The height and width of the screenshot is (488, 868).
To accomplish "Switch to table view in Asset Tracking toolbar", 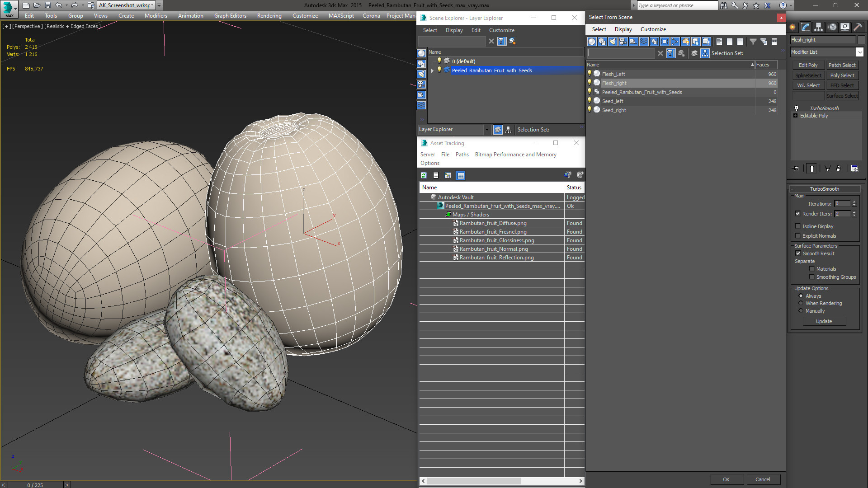I will 460,175.
